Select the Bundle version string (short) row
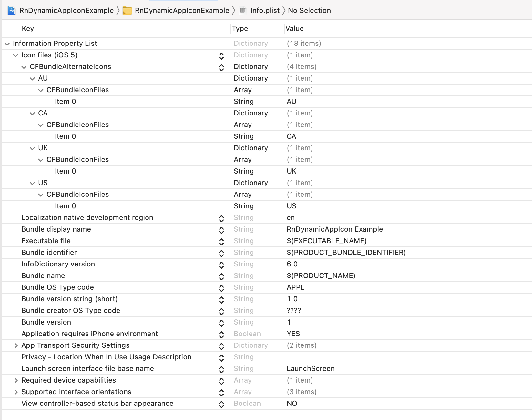 click(x=267, y=299)
